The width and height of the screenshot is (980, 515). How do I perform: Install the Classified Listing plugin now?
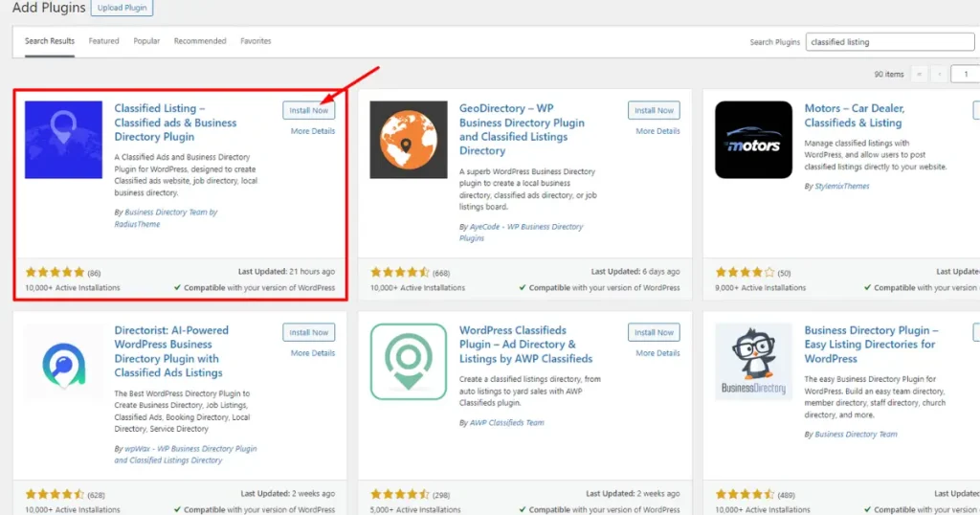tap(309, 110)
